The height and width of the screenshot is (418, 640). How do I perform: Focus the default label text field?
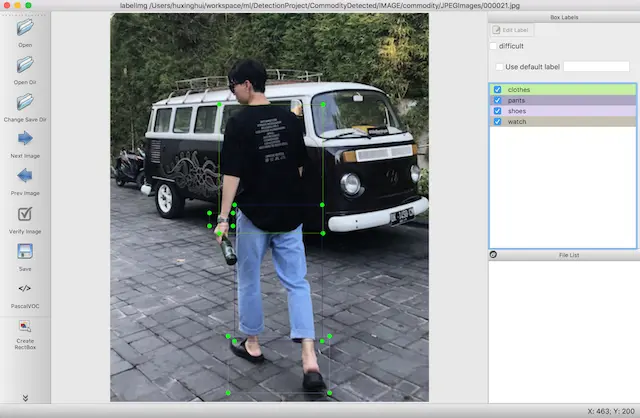point(596,67)
